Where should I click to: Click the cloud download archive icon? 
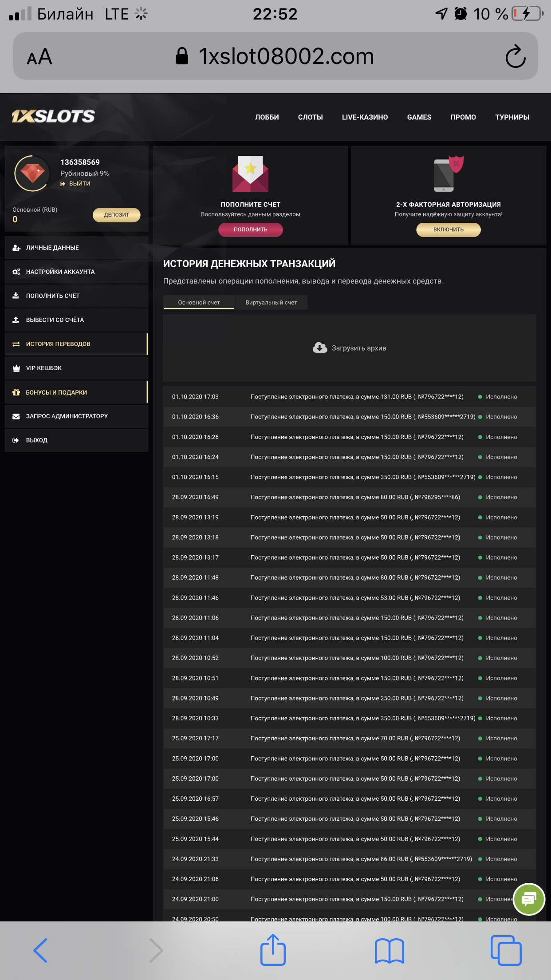320,348
